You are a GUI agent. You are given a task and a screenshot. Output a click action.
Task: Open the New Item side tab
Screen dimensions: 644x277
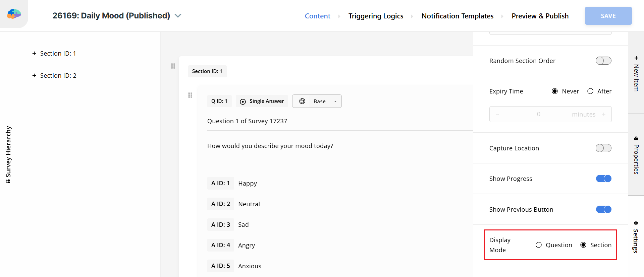(636, 74)
